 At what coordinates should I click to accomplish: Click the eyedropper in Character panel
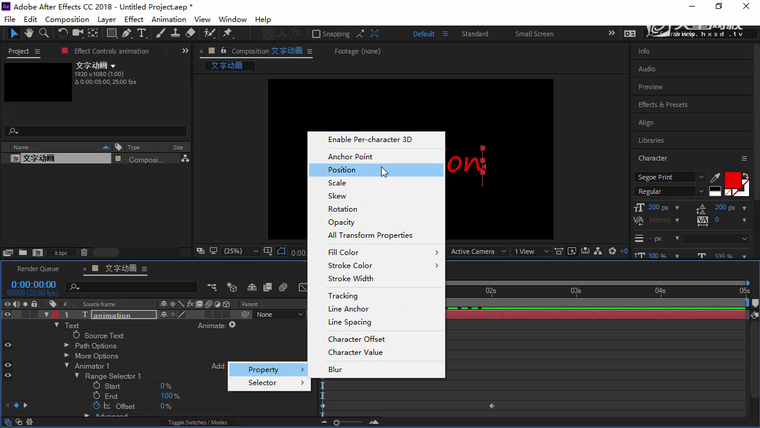[x=715, y=177]
